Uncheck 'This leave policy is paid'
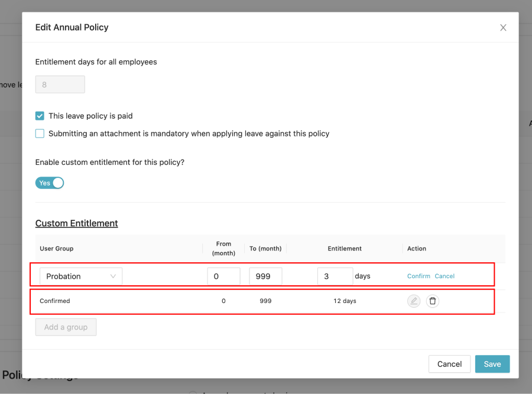The width and height of the screenshot is (532, 394). pyautogui.click(x=40, y=116)
